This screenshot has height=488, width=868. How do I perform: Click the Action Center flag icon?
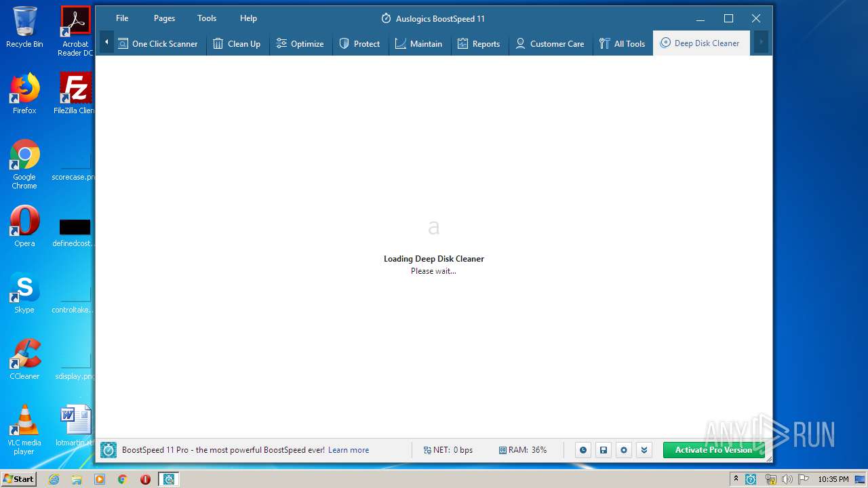click(x=802, y=479)
